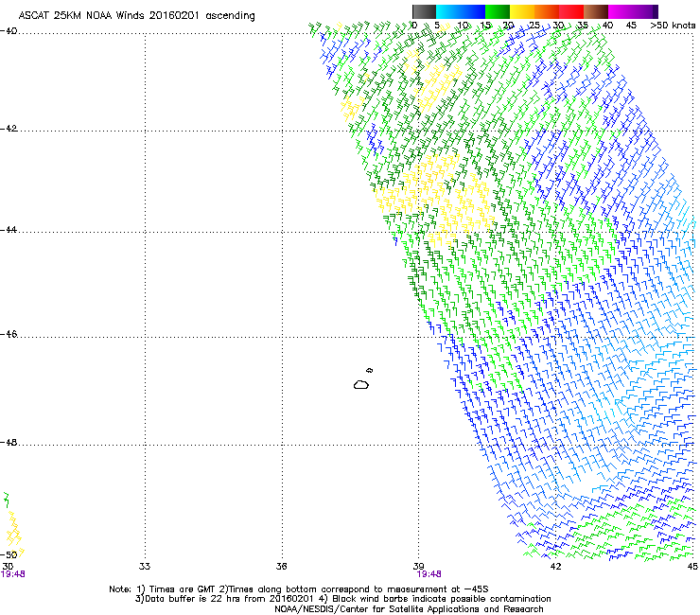Click the tiny islet outline above the larger island

pos(370,370)
